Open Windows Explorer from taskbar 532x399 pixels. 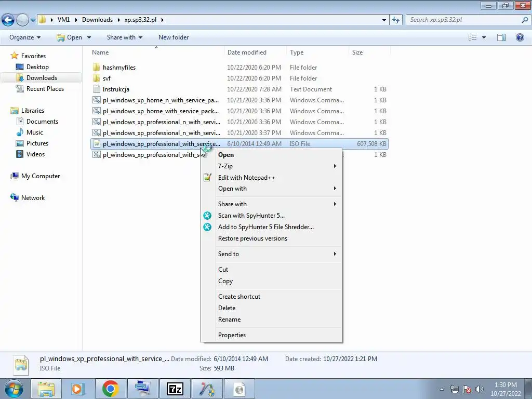coord(46,389)
